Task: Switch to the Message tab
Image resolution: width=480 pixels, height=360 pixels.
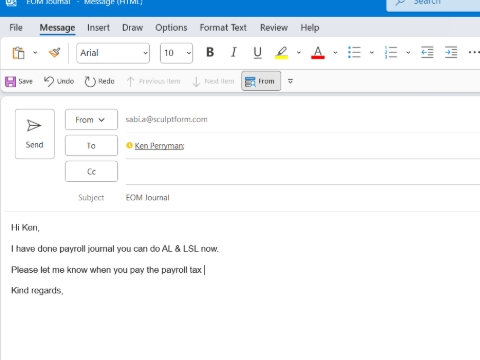Action: [x=57, y=28]
